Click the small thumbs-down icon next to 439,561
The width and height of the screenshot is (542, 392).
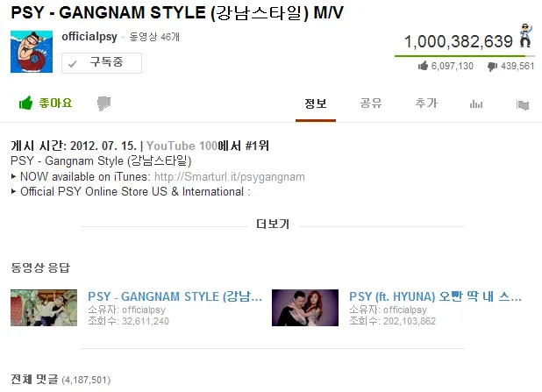[x=492, y=67]
